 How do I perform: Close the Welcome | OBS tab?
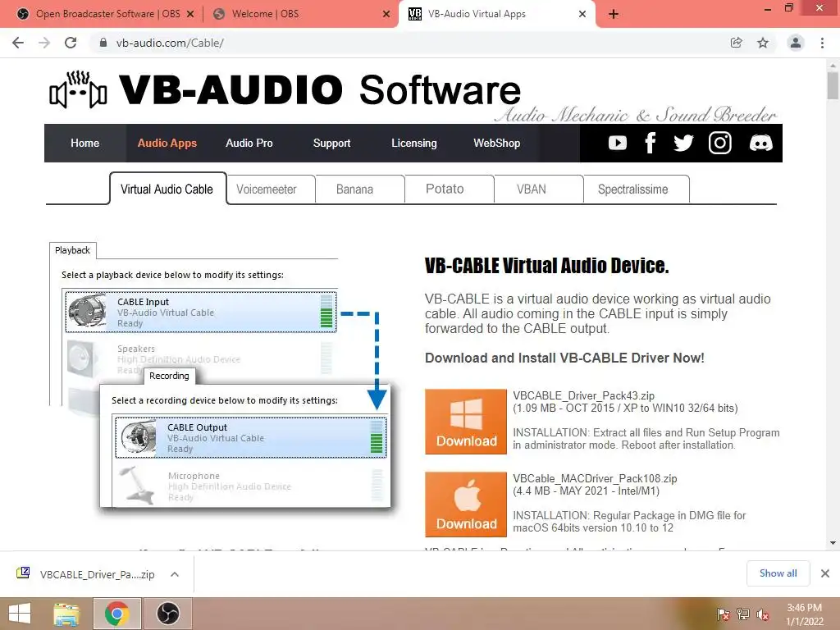(x=386, y=14)
